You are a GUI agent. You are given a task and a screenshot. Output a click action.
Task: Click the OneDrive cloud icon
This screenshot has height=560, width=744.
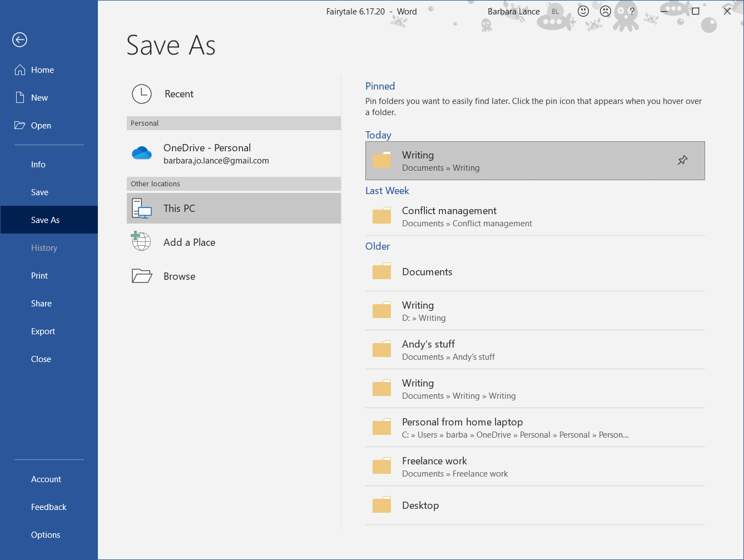point(142,153)
